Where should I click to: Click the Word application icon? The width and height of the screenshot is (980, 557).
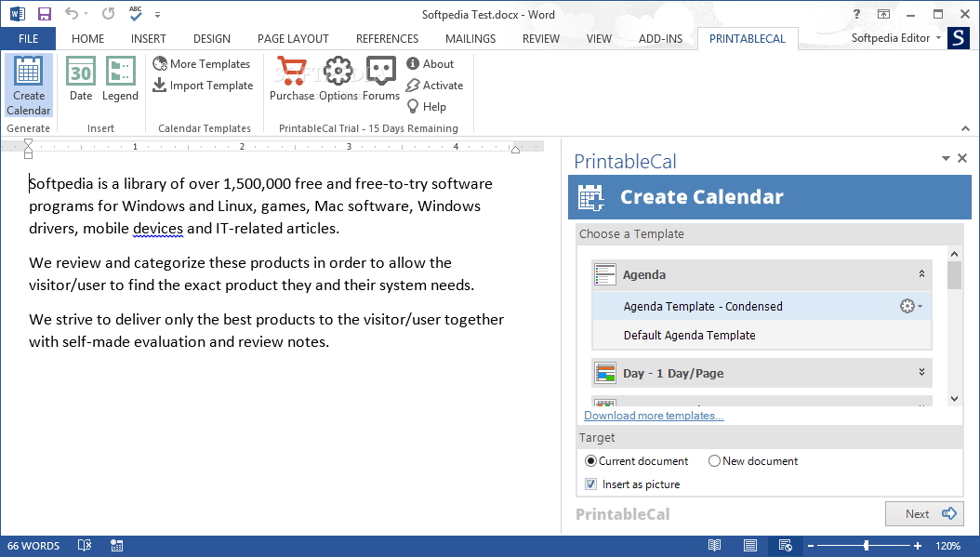[18, 14]
